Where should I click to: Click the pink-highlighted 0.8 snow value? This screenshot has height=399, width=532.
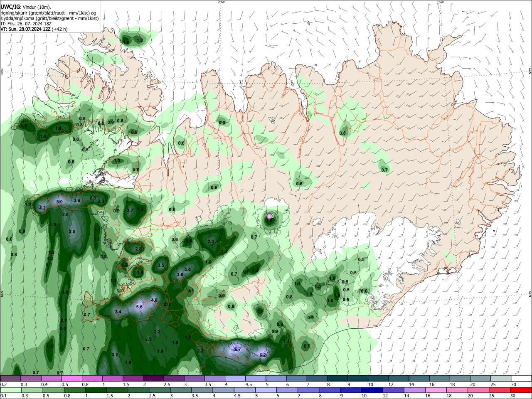pos(271,216)
